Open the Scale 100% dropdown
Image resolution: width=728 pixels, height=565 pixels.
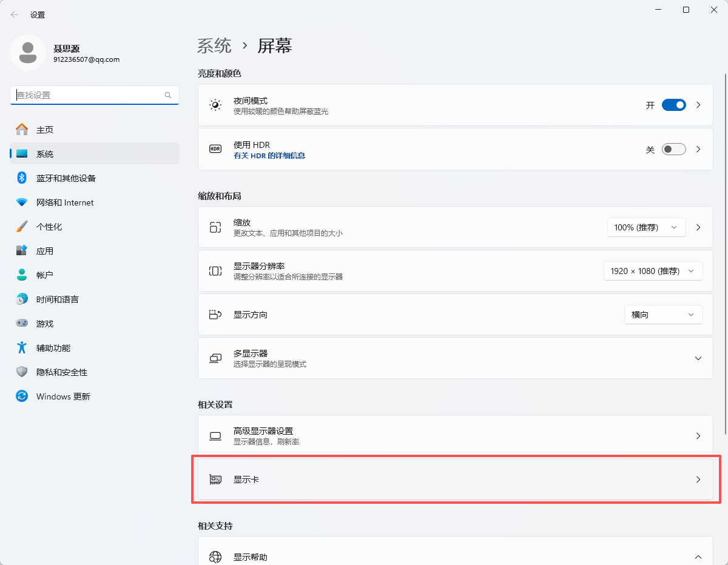tap(646, 227)
